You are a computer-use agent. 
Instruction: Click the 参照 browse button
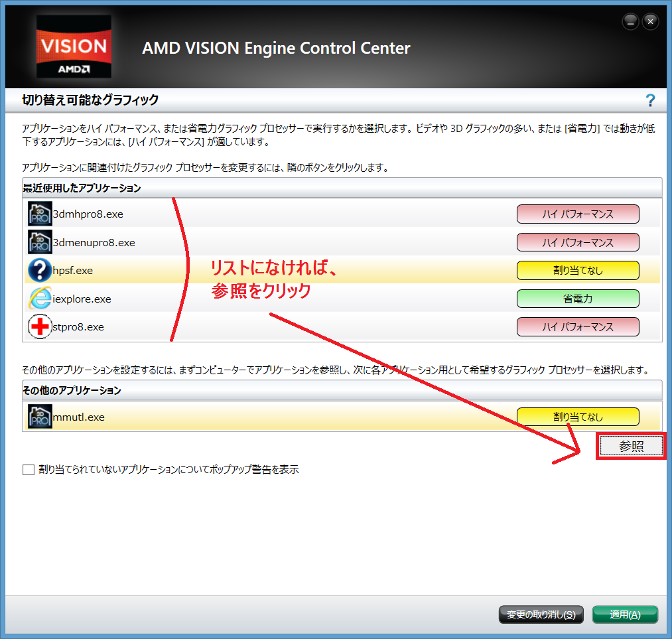coord(631,447)
